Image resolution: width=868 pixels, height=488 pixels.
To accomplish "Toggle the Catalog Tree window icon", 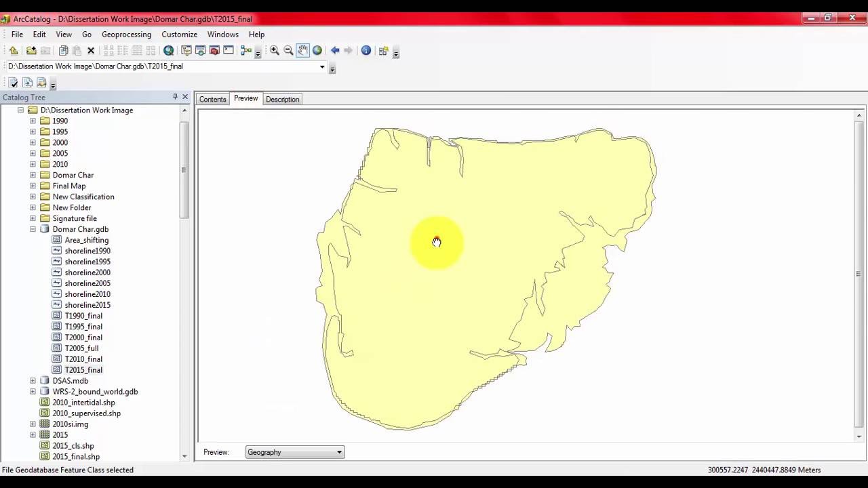I will [x=186, y=50].
